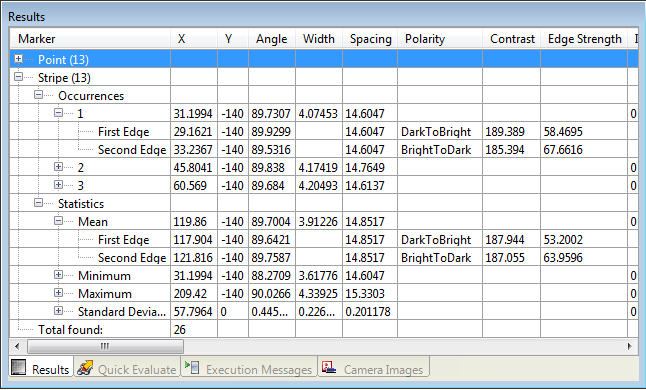Click the Quick Evaluate tab icon

pyautogui.click(x=85, y=368)
